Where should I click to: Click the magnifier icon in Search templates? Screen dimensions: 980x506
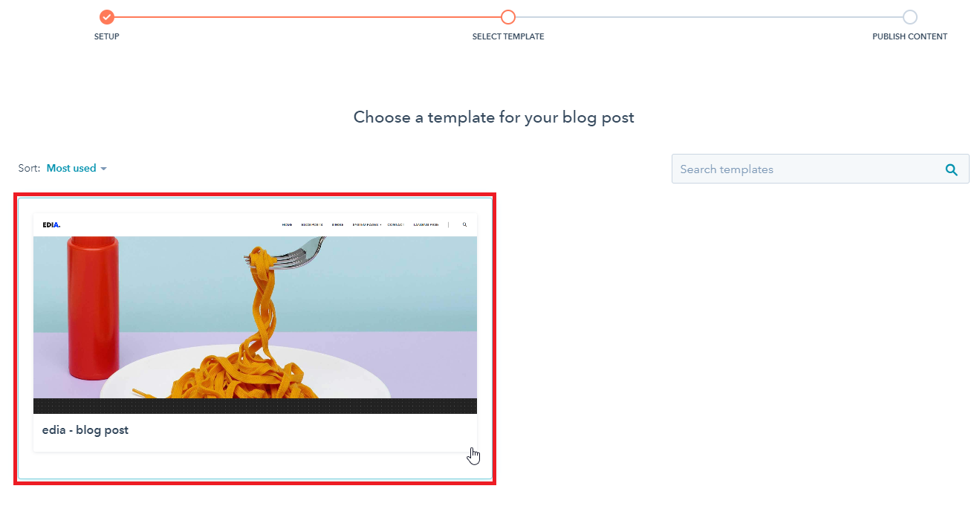(x=952, y=169)
